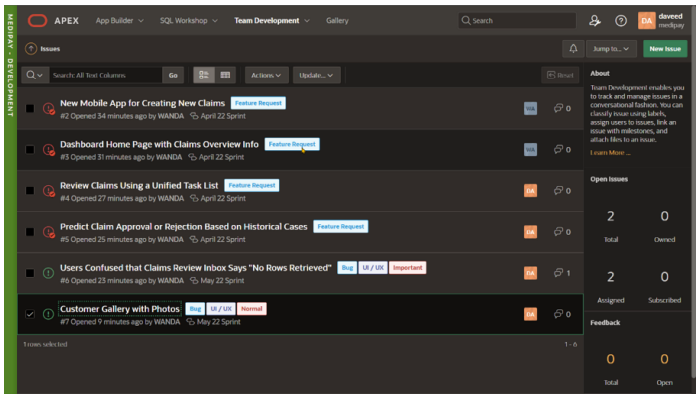The width and height of the screenshot is (699, 403).
Task: Click the Feedback Open count 0
Action: coord(664,359)
